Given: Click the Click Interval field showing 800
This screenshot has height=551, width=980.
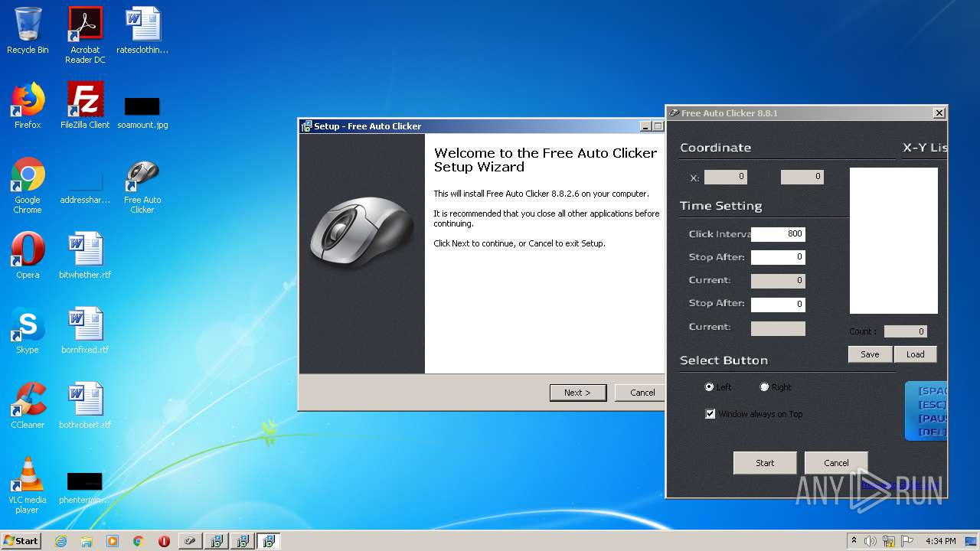Looking at the screenshot, I should [x=778, y=234].
